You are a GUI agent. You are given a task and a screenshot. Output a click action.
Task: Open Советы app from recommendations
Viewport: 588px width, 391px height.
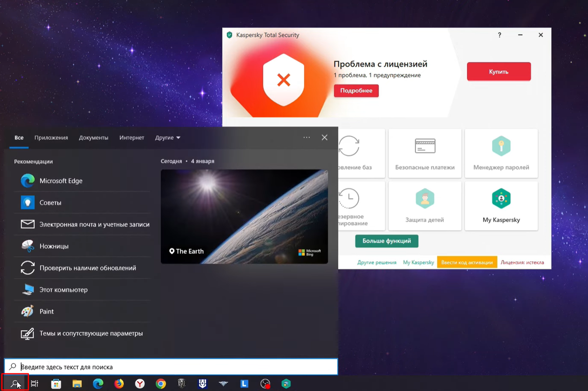[x=82, y=203]
